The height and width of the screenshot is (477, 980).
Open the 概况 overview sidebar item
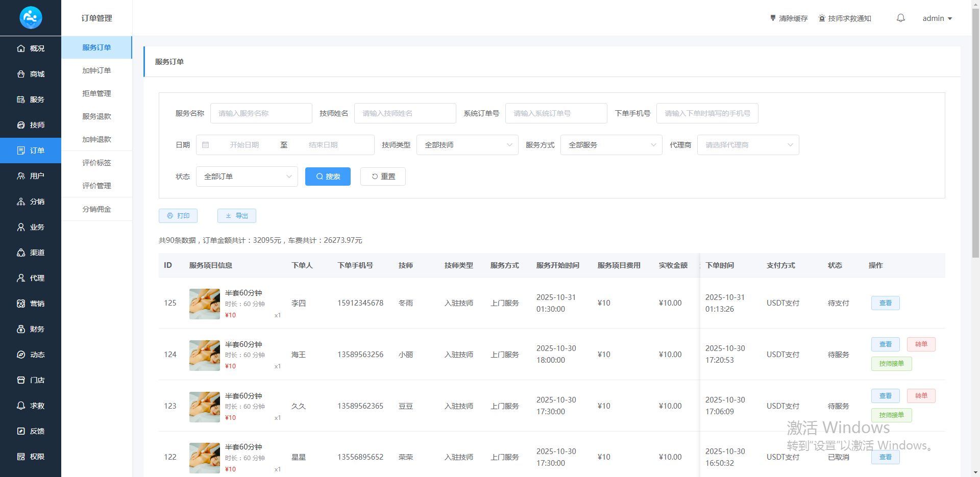click(x=31, y=48)
